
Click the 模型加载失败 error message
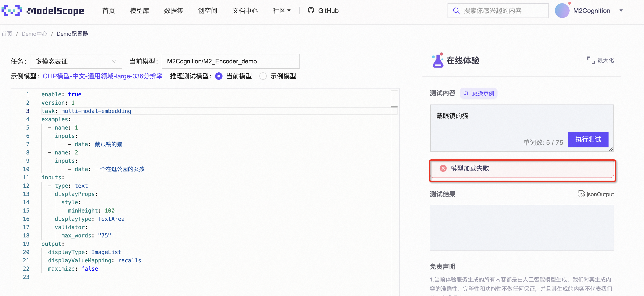click(522, 168)
